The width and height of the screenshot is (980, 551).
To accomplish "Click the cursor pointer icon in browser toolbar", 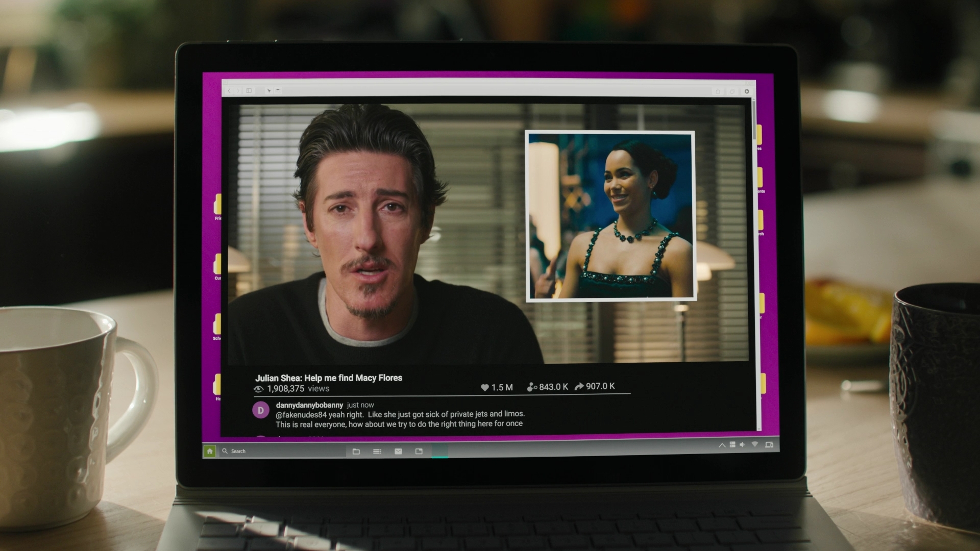I will (x=269, y=91).
